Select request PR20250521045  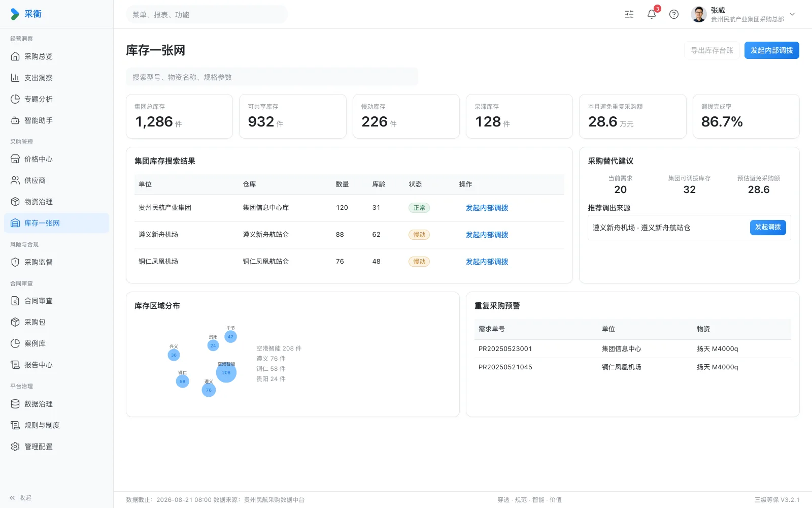633,367
